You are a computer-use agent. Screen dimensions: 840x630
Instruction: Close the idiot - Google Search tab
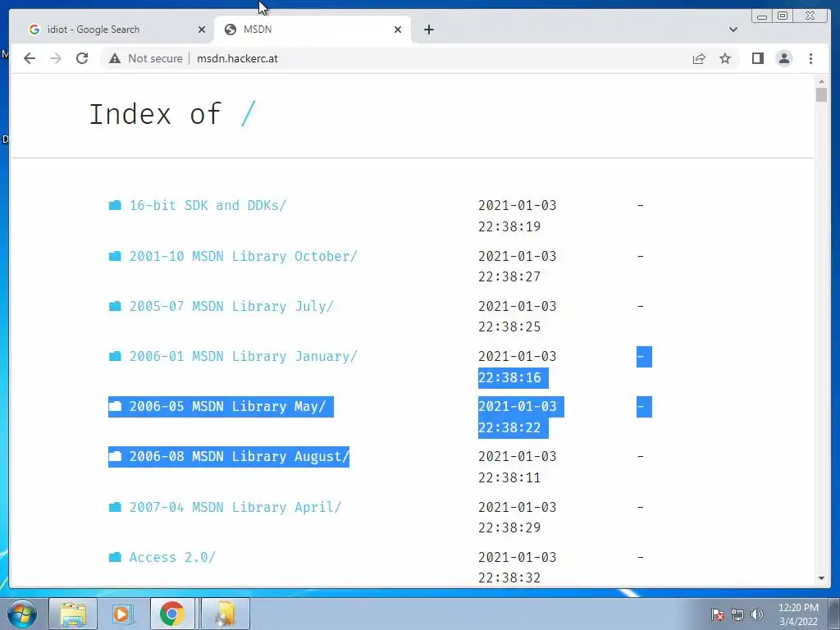tap(202, 30)
